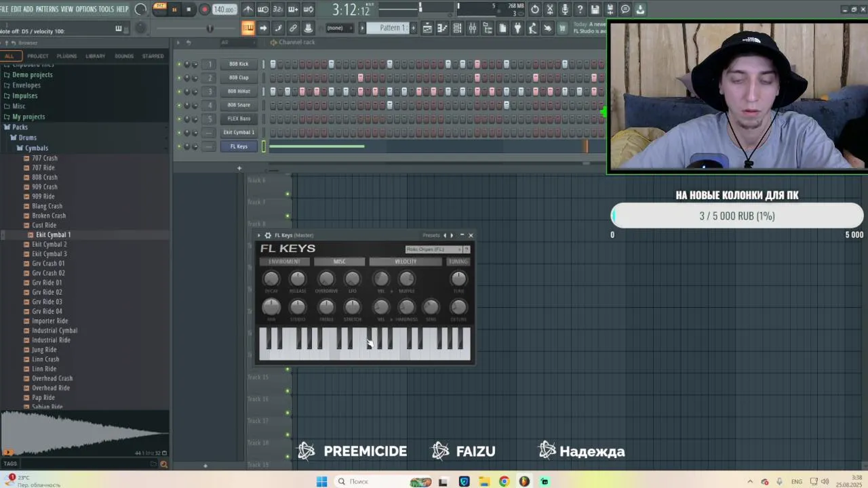Click the shopping cart icon in the toolbar
This screenshot has width=868, height=488.
point(562,28)
